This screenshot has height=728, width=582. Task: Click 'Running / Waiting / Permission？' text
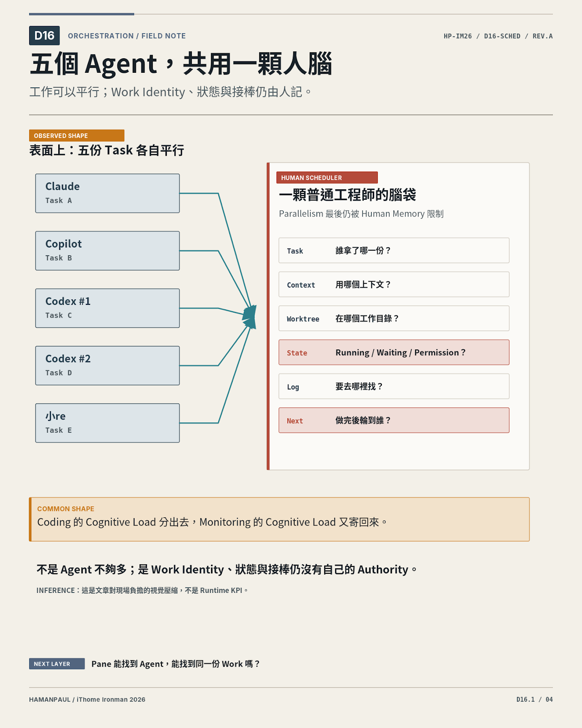[x=401, y=353]
